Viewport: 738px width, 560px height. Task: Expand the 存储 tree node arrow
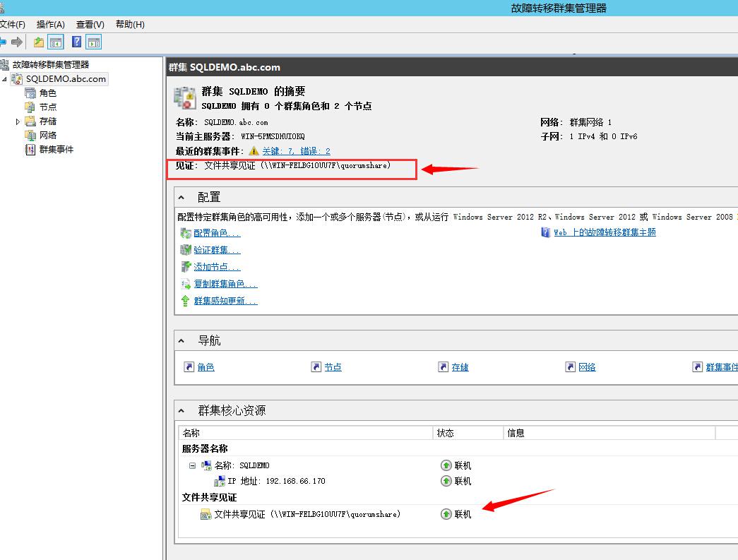(x=18, y=121)
